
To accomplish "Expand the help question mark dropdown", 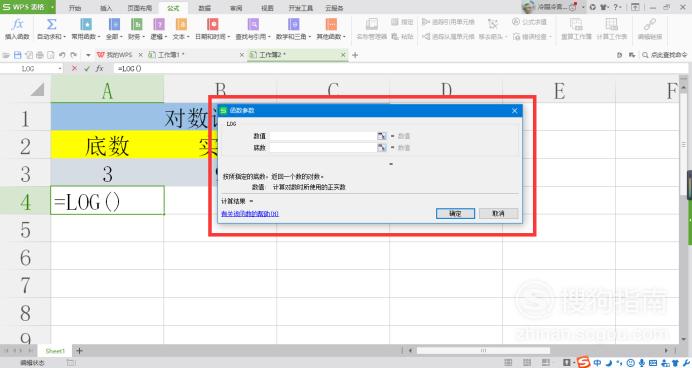I will tap(620, 7).
